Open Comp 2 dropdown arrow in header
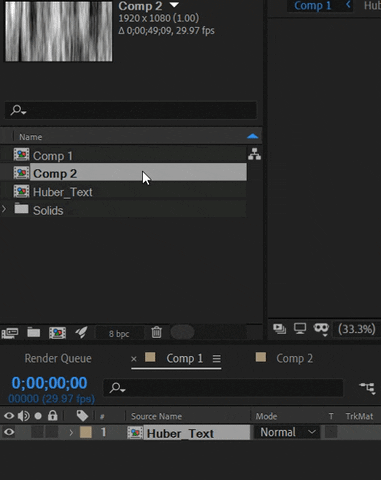Image resolution: width=381 pixels, height=480 pixels. click(x=174, y=5)
